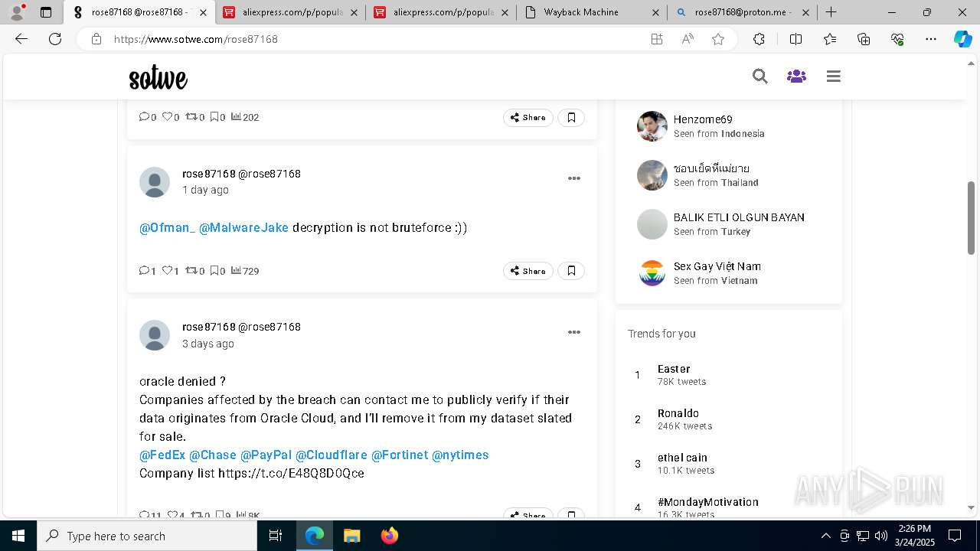The width and height of the screenshot is (980, 551).
Task: Open the @nytimes mention link
Action: (x=460, y=455)
